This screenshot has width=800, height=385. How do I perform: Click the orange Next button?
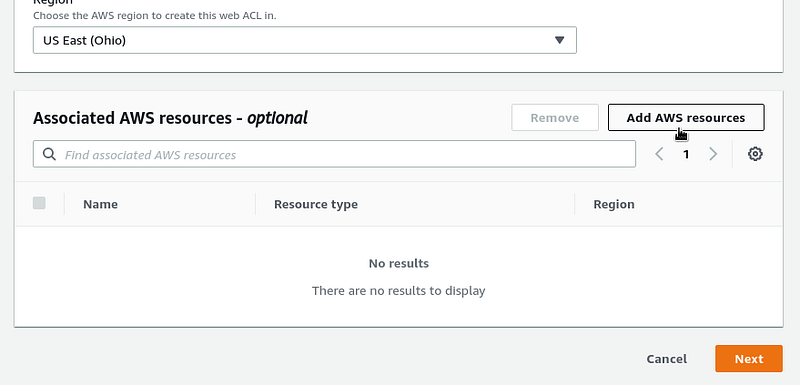pos(748,359)
